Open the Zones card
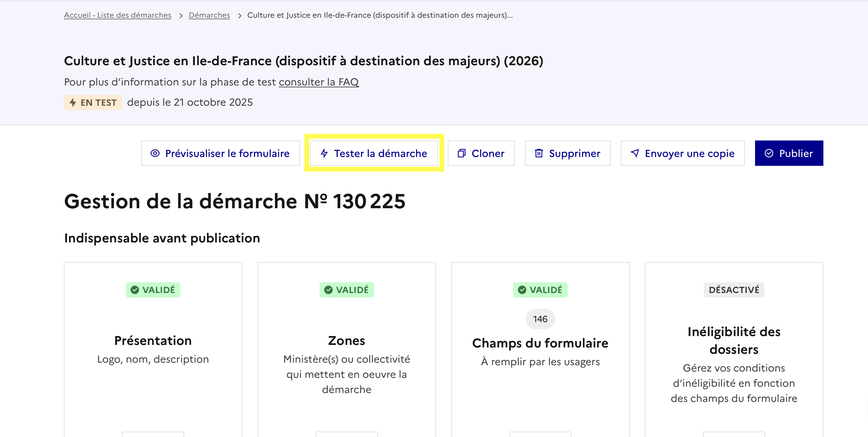Screen dimensions: 868x437 pyautogui.click(x=347, y=340)
